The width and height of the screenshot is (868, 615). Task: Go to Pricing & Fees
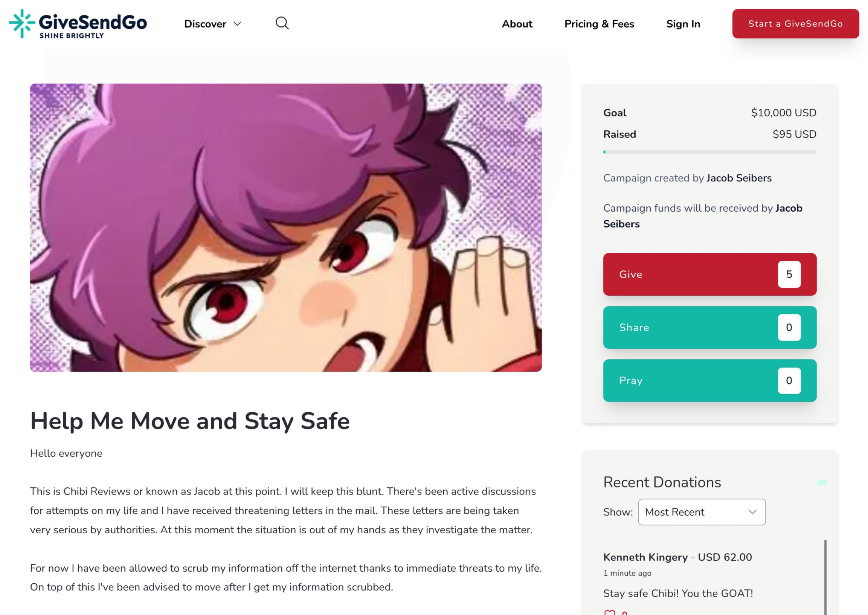coord(599,24)
